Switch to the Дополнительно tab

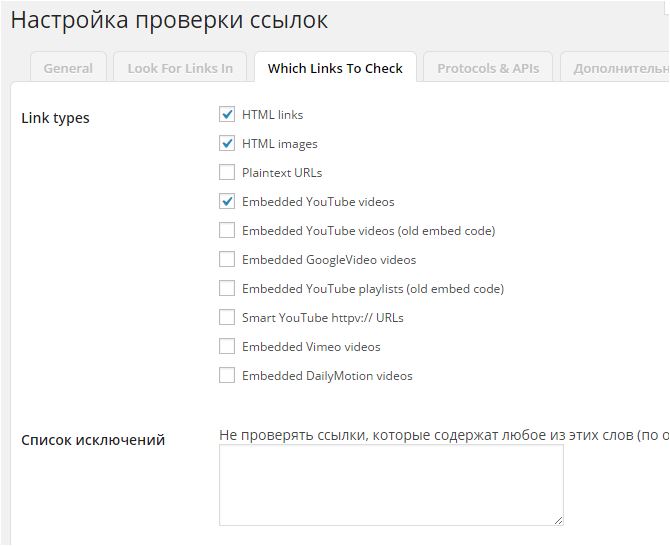click(620, 69)
